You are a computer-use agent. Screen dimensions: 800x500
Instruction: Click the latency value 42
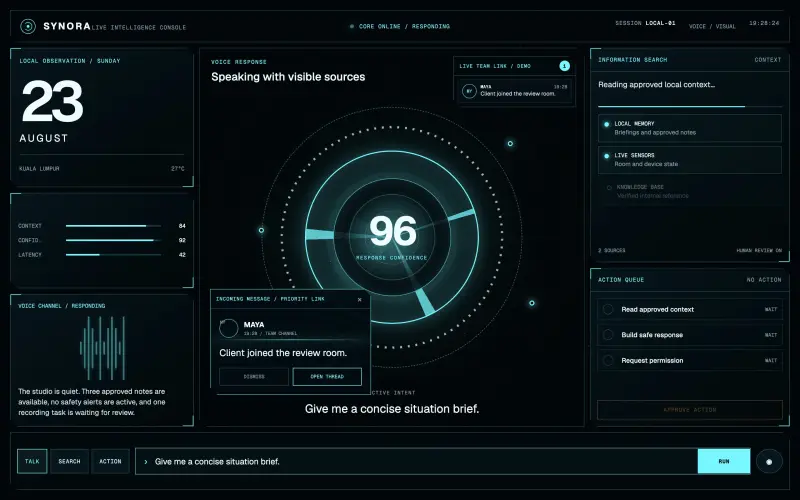182,255
